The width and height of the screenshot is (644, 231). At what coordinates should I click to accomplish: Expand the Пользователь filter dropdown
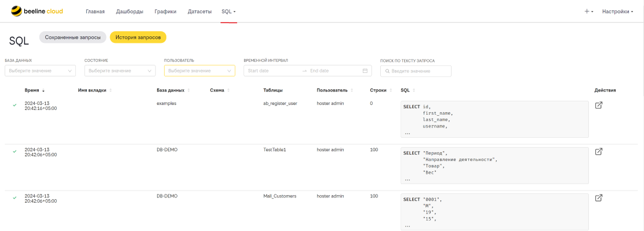[199, 71]
